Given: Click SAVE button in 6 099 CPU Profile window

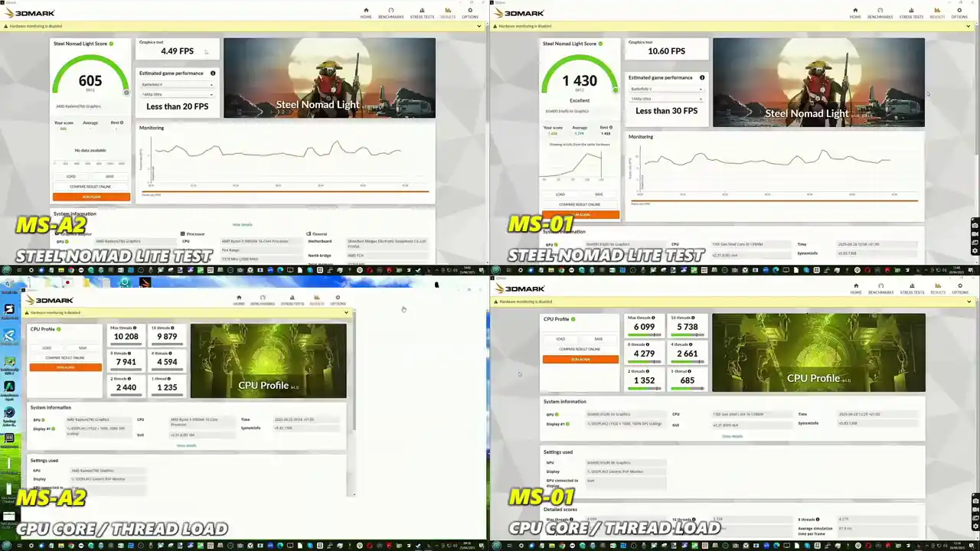Looking at the screenshot, I should 599,339.
